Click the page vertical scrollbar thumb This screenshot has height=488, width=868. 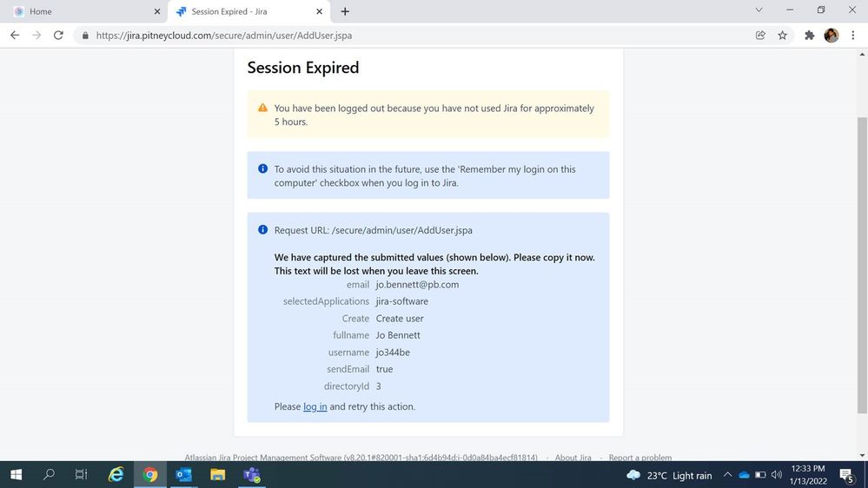pyautogui.click(x=862, y=265)
